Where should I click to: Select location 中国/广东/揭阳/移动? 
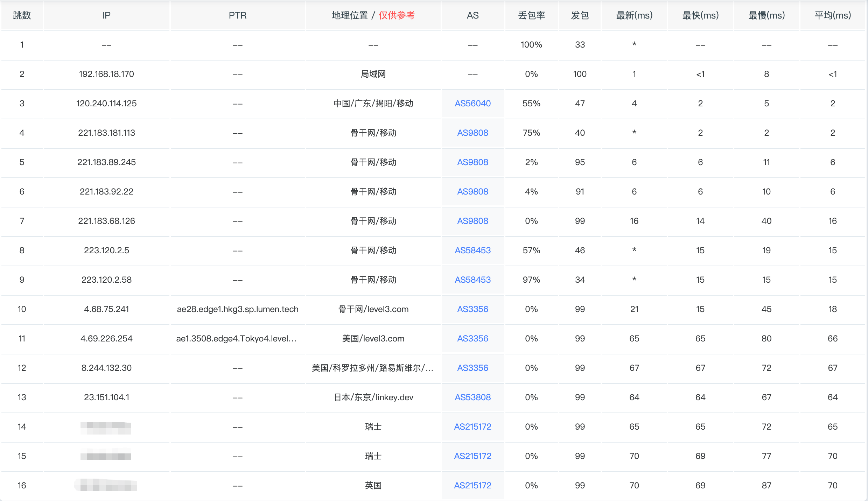coord(373,103)
